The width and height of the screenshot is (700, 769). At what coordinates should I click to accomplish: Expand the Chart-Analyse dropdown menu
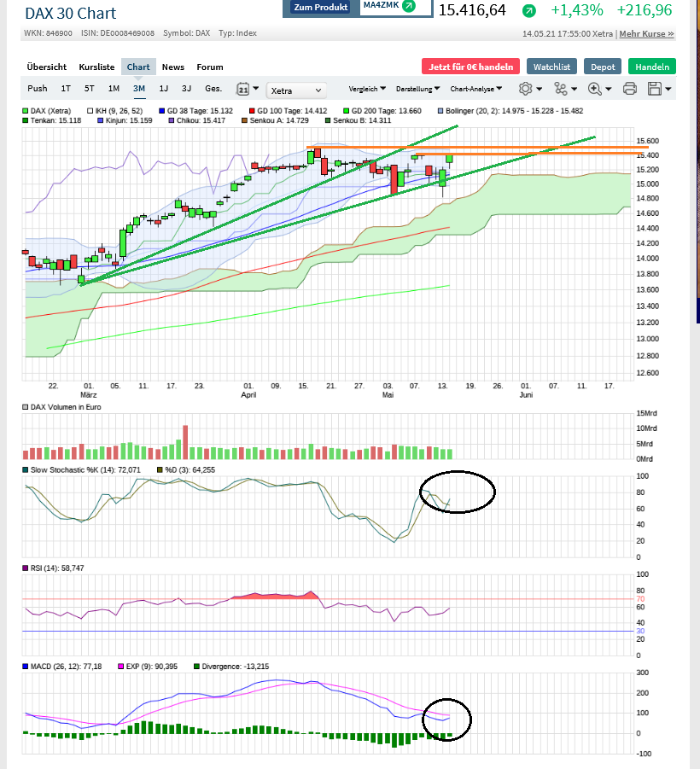(475, 89)
